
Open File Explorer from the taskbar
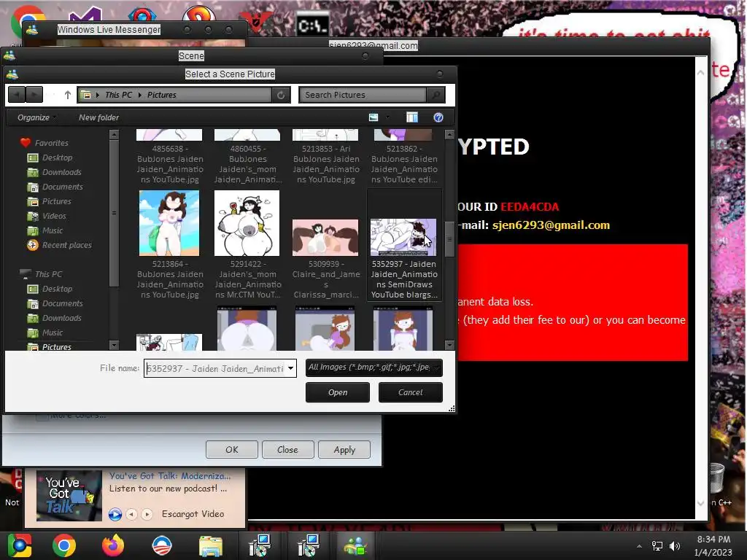pyautogui.click(x=211, y=545)
